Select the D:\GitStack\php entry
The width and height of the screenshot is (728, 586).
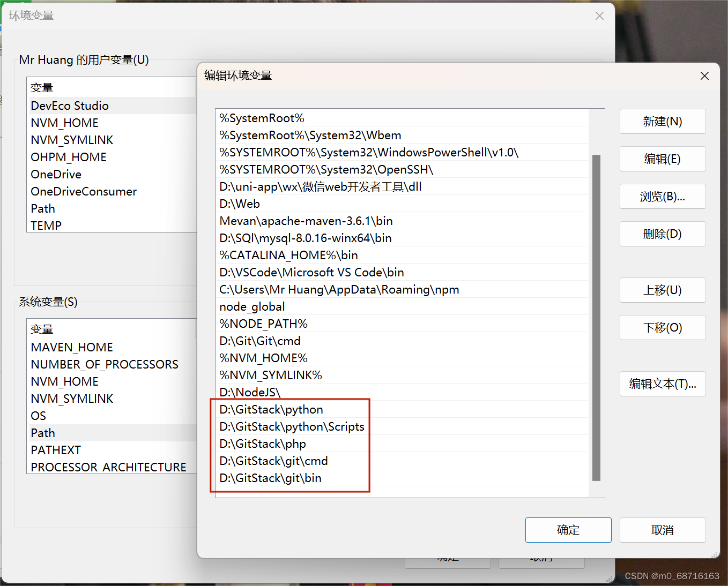402,444
